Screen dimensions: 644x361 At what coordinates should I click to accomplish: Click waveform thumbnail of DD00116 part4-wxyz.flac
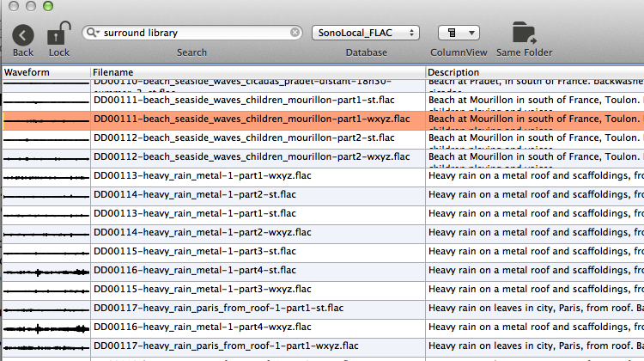pyautogui.click(x=46, y=327)
